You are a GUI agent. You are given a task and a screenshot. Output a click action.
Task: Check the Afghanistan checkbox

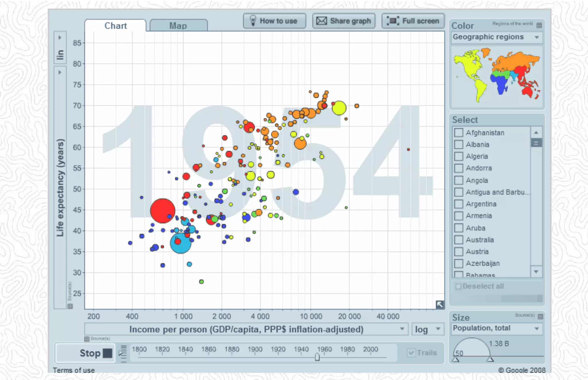(x=459, y=133)
